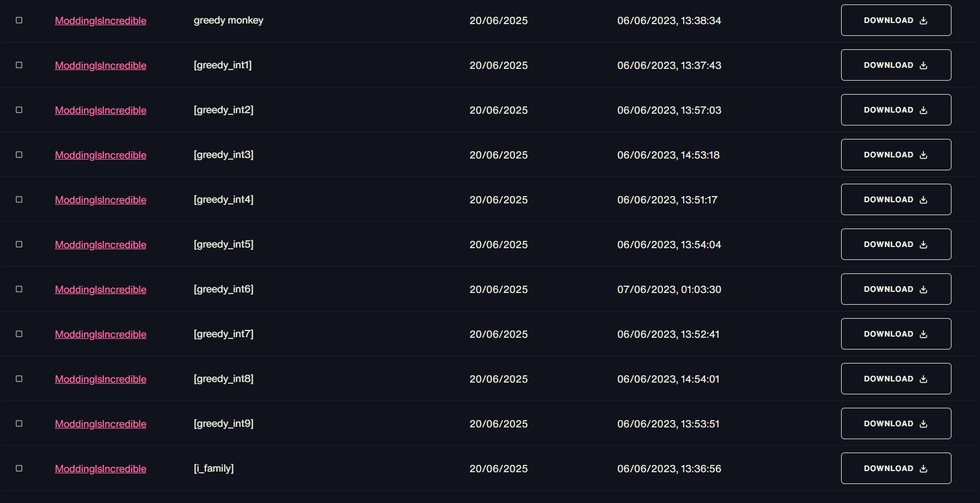
Task: Toggle checkbox for the [i_family] row
Action: coord(19,468)
